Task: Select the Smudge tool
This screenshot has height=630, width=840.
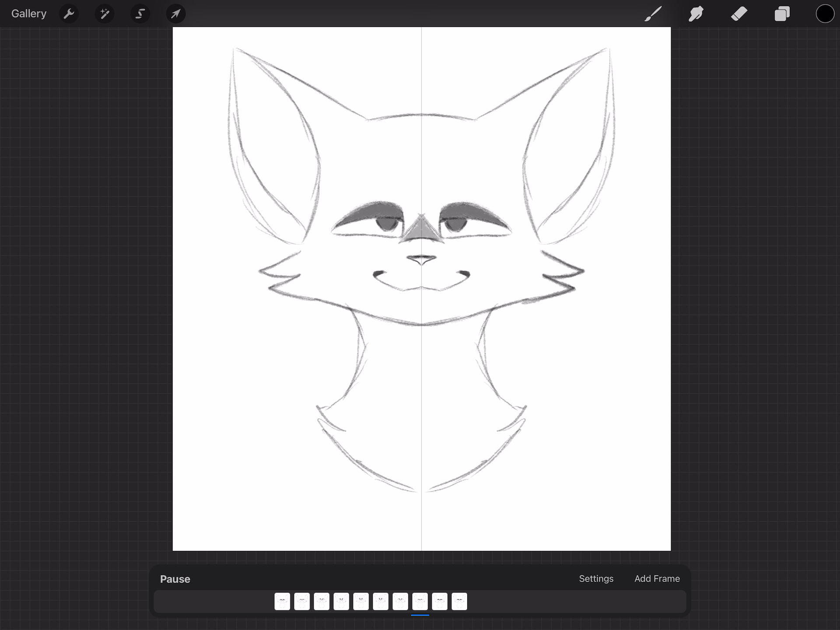Action: pyautogui.click(x=696, y=14)
